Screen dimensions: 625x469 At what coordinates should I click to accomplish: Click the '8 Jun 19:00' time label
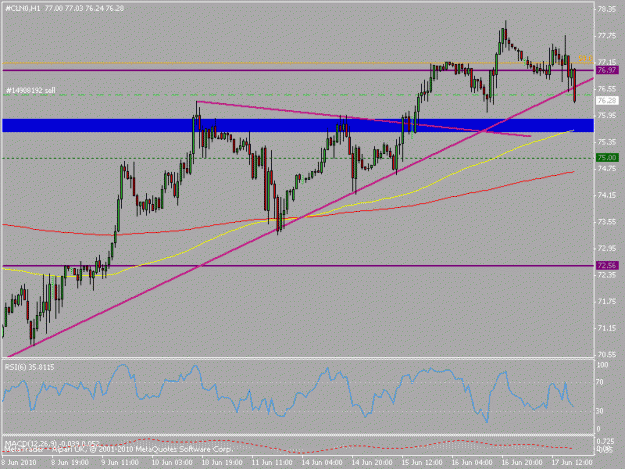point(70,462)
